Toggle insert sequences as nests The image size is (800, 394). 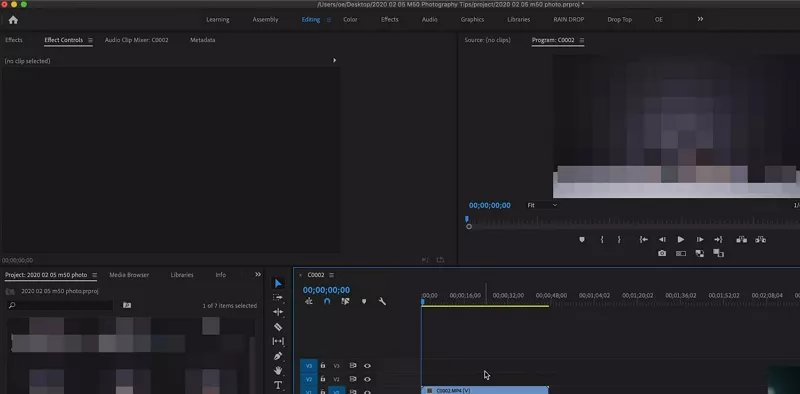pyautogui.click(x=309, y=301)
